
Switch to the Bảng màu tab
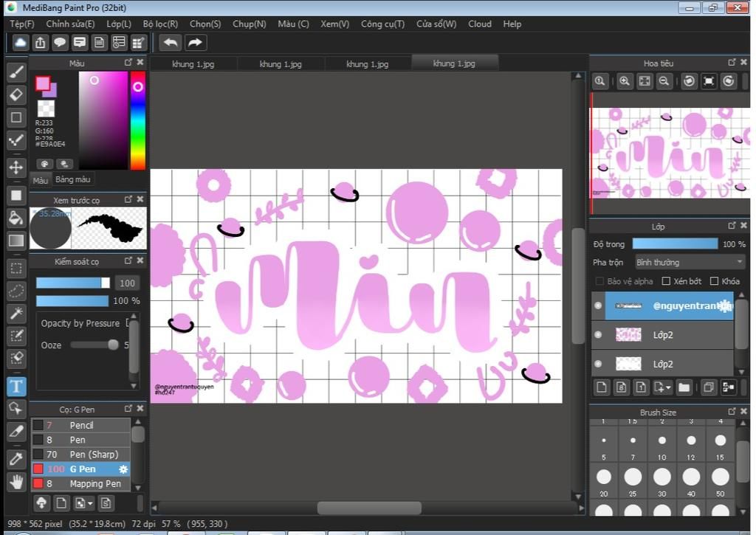point(73,179)
